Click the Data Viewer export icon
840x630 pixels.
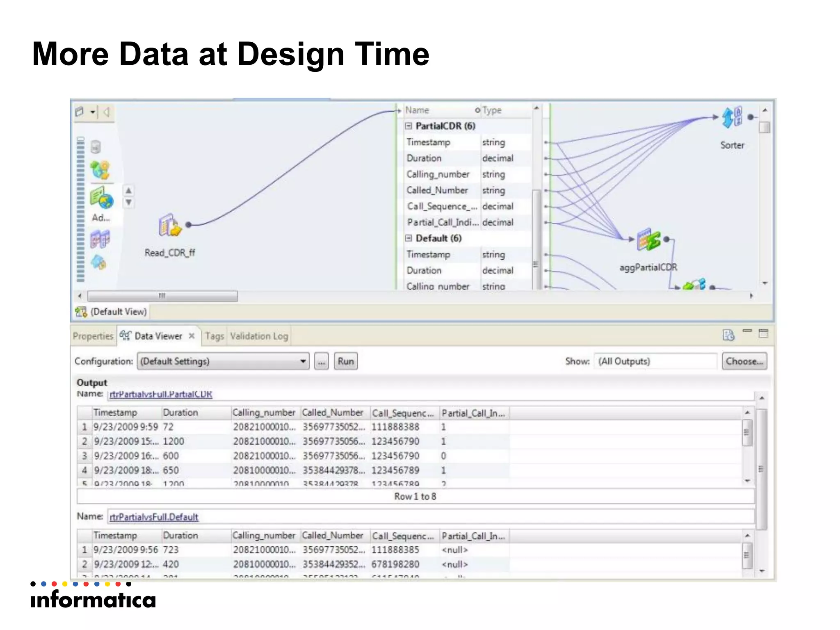pyautogui.click(x=728, y=335)
